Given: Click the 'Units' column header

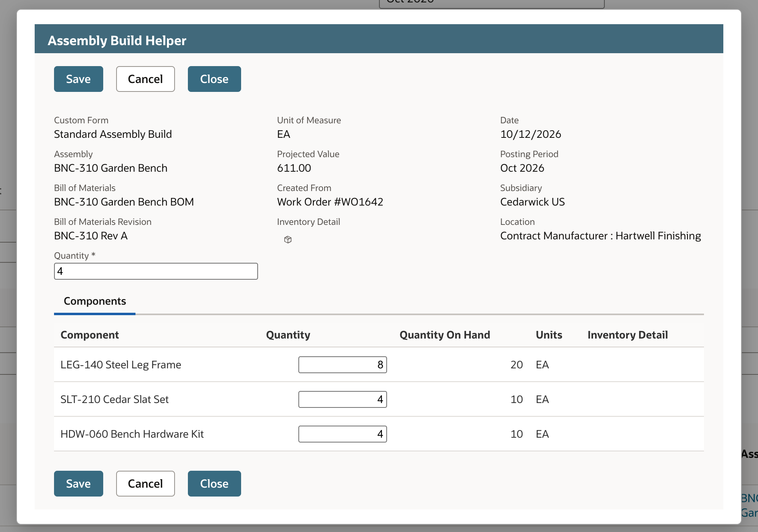Looking at the screenshot, I should tap(549, 335).
